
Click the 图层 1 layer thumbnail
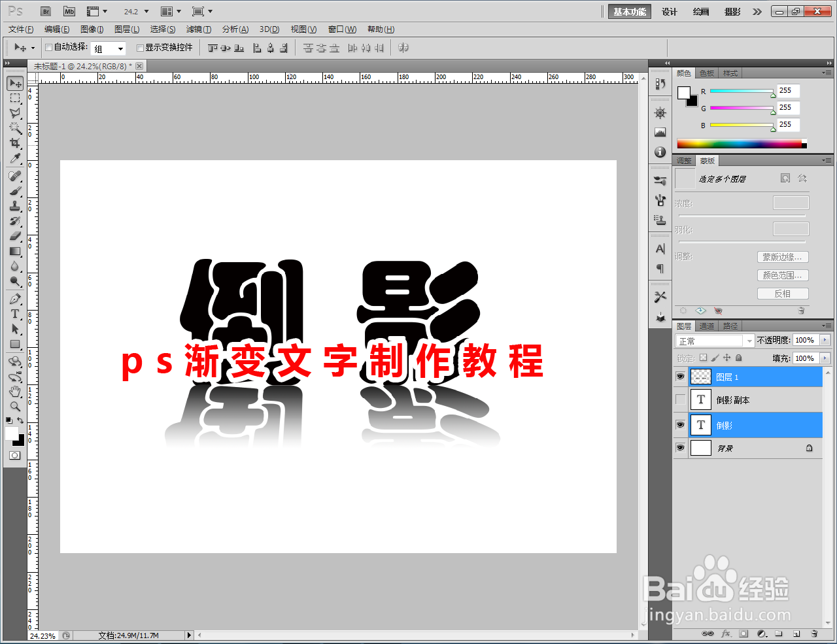pyautogui.click(x=700, y=377)
